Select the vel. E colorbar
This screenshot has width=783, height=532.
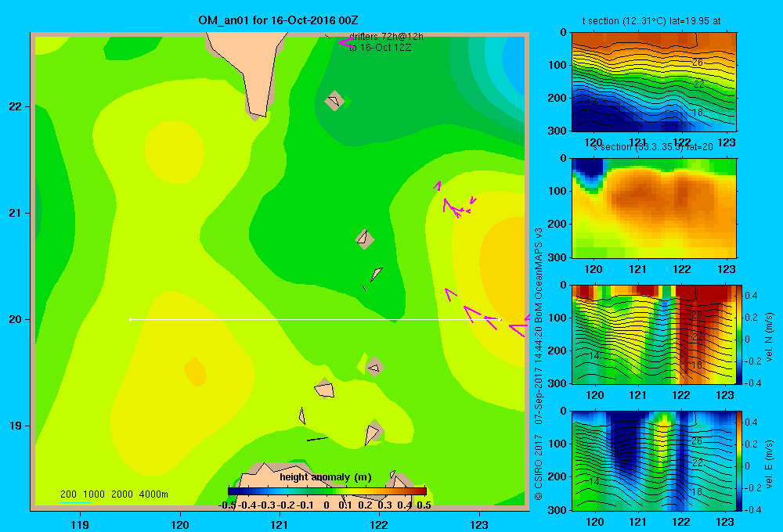(739, 460)
